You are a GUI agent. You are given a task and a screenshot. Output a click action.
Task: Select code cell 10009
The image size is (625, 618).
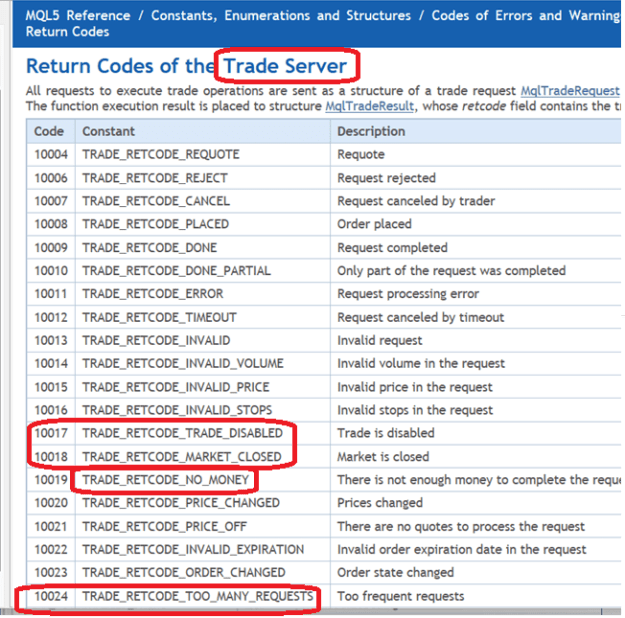coord(51,248)
